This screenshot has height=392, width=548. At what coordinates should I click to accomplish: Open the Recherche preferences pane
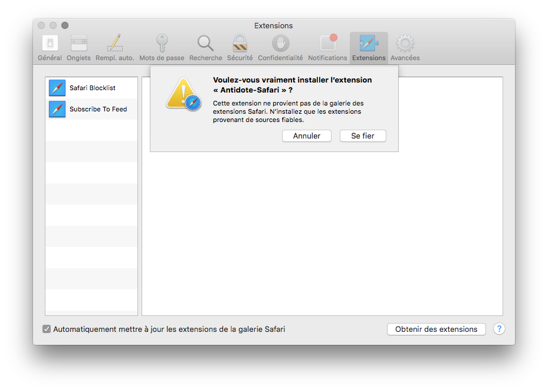pos(205,48)
